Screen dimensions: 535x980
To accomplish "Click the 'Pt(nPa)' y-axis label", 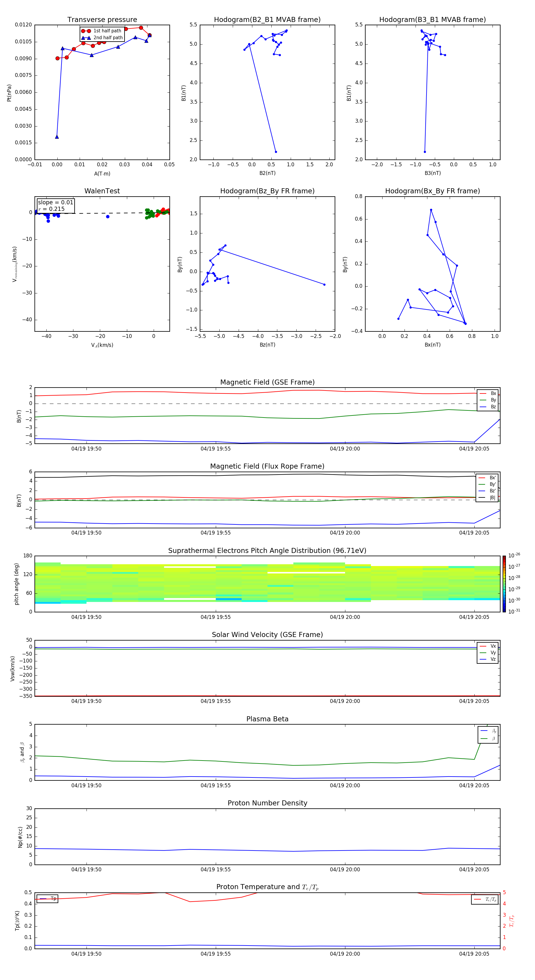I will pos(9,93).
